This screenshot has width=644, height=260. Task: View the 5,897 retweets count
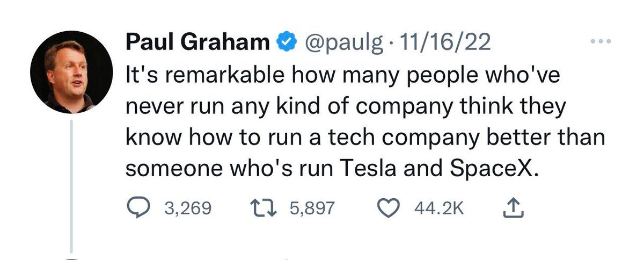[312, 208]
